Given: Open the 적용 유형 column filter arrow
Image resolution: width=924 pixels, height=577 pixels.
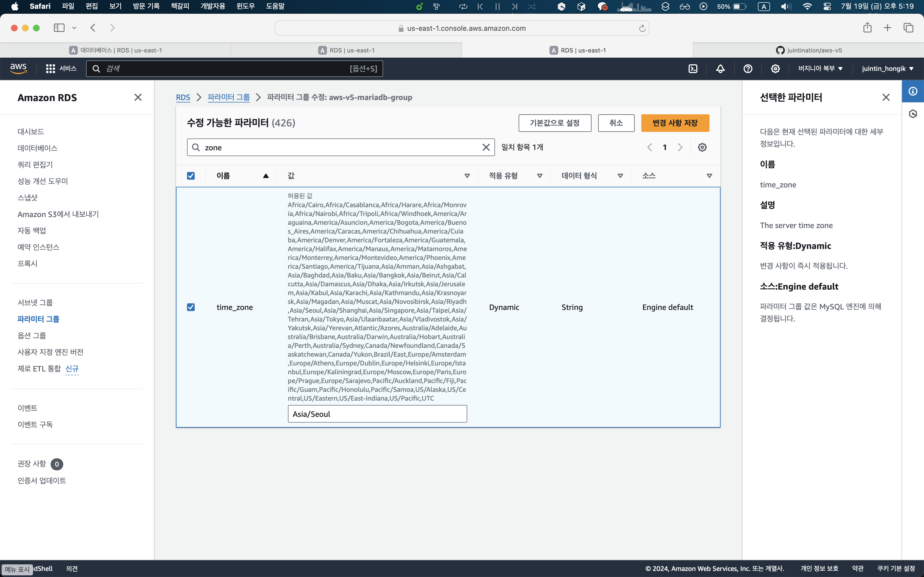Looking at the screenshot, I should coord(540,176).
